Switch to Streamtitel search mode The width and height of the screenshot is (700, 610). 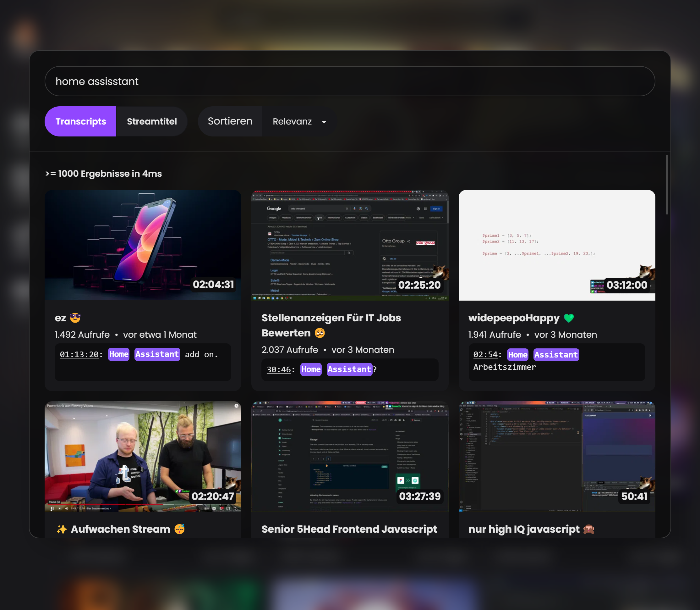(152, 121)
